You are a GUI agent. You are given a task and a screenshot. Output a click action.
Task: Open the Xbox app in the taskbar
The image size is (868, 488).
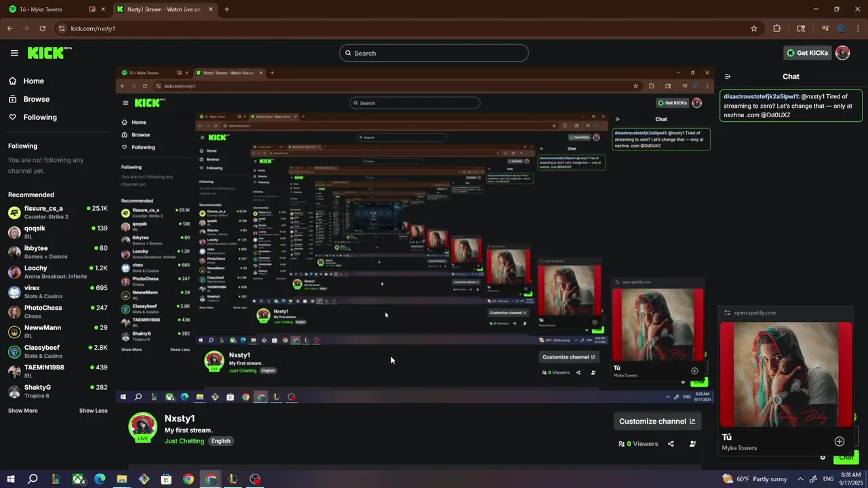[x=79, y=479]
